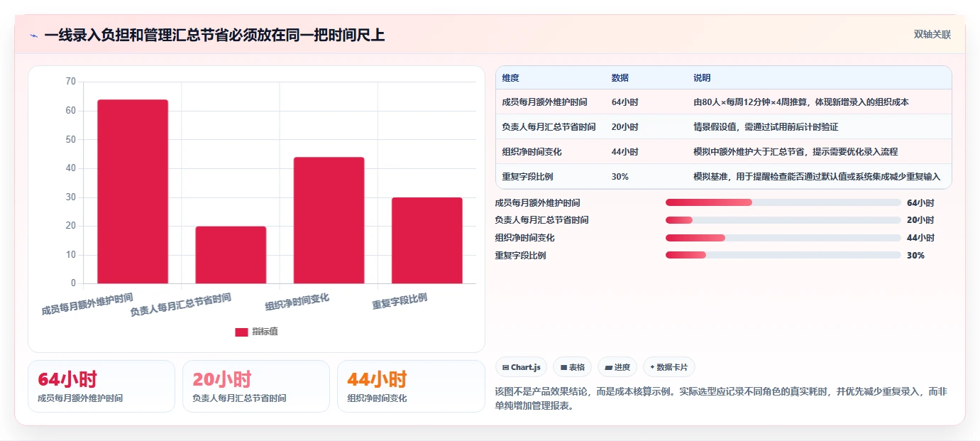This screenshot has width=980, height=441.
Task: Click description 情景假设值，需通过试用前后计时验证
Action: [766, 127]
